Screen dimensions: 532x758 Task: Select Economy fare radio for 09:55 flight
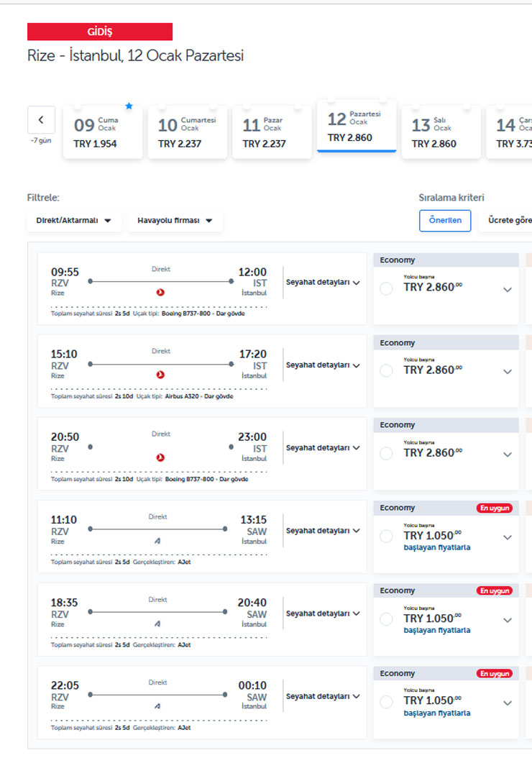[386, 288]
